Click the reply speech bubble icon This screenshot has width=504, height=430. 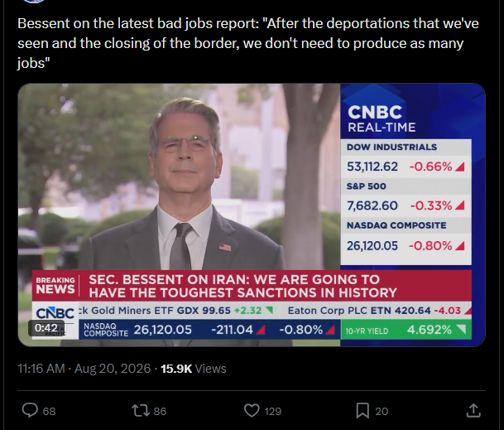(30, 411)
